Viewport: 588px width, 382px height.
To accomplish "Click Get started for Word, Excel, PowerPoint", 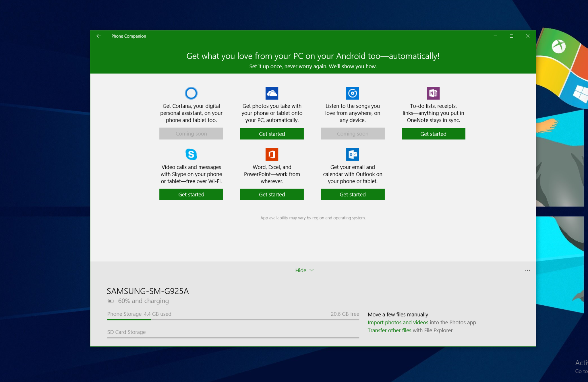I will point(272,195).
